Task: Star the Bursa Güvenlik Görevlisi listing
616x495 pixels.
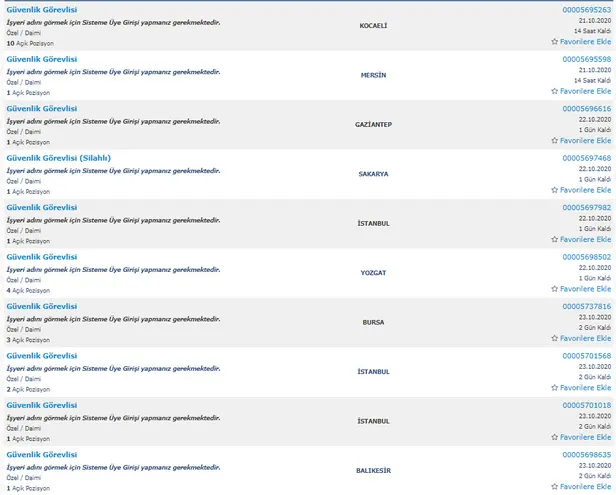Action: pos(555,339)
